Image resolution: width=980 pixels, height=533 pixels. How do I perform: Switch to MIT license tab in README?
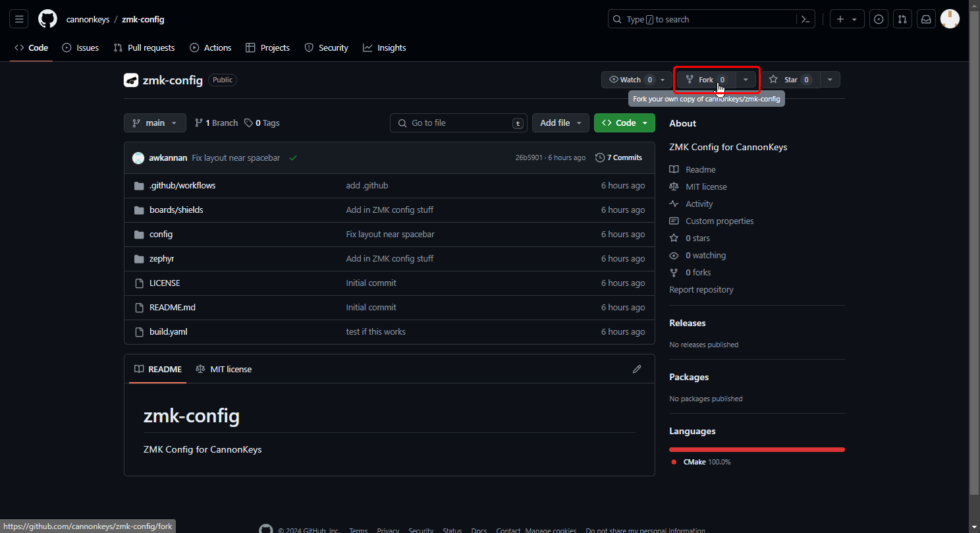coord(224,369)
